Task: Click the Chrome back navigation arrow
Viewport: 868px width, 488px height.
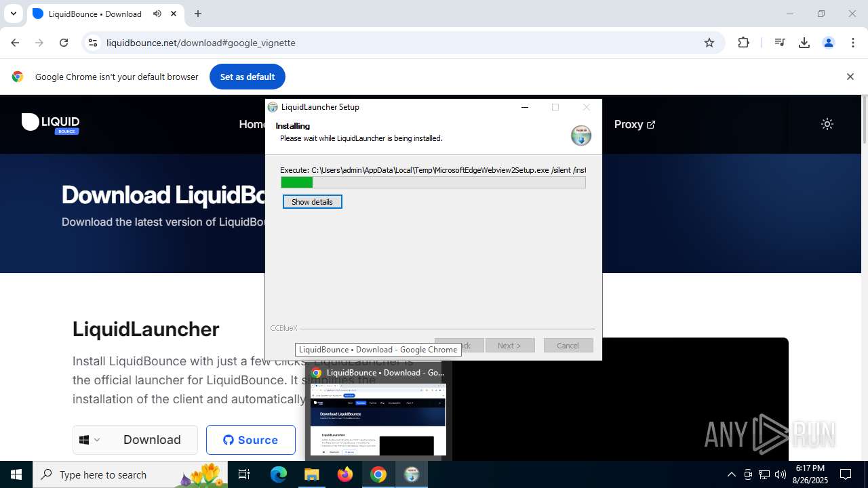Action: click(15, 43)
